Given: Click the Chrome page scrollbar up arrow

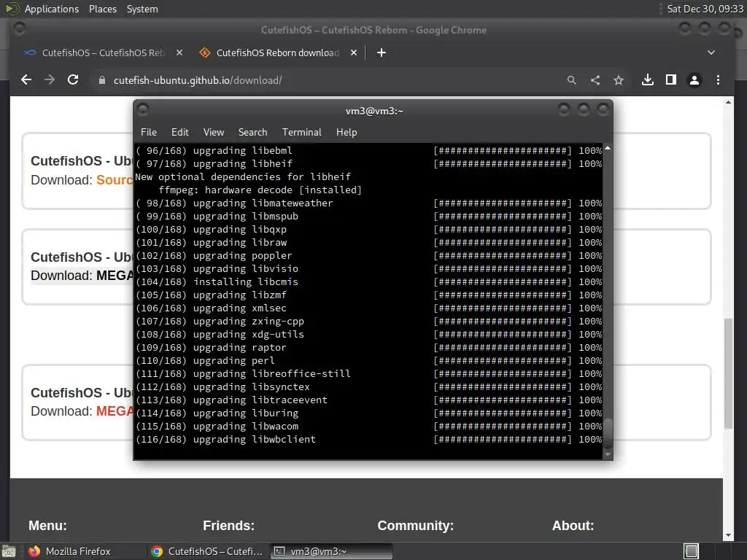Looking at the screenshot, I should coord(728,102).
